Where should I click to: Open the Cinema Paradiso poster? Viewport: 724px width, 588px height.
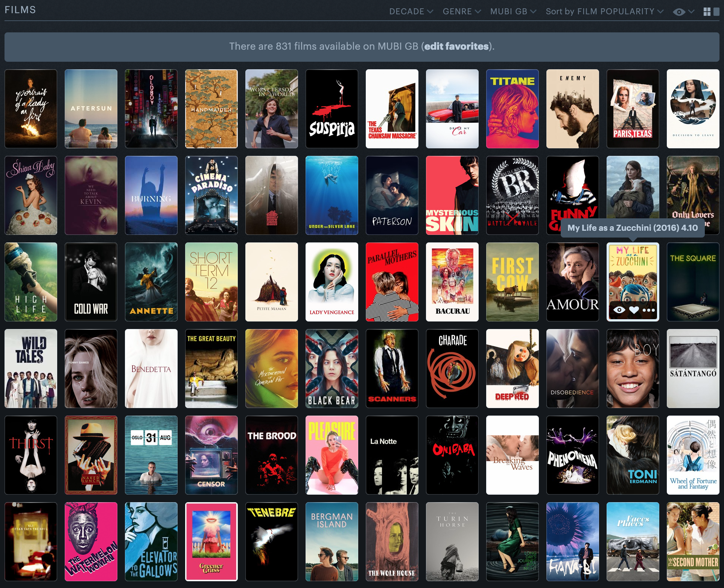pos(211,195)
